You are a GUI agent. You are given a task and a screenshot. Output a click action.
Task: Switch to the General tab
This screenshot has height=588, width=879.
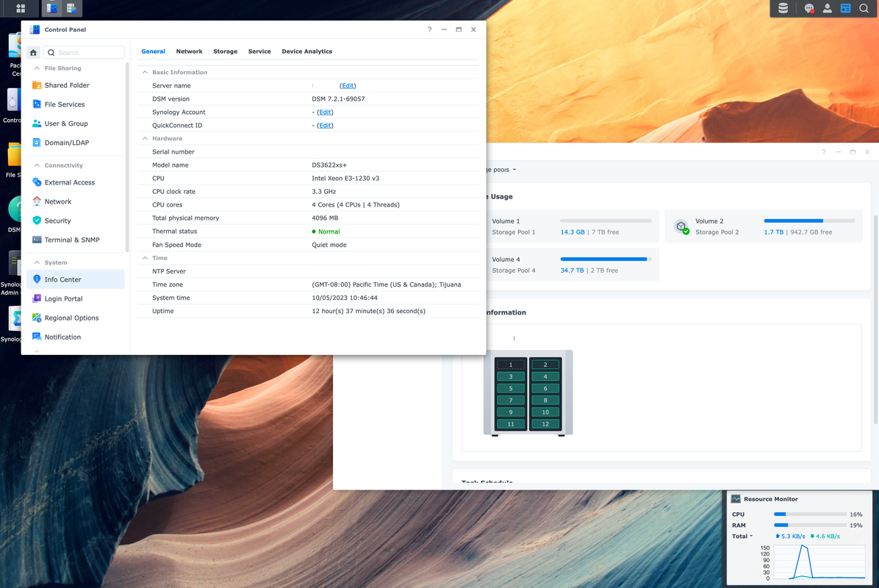tap(153, 51)
